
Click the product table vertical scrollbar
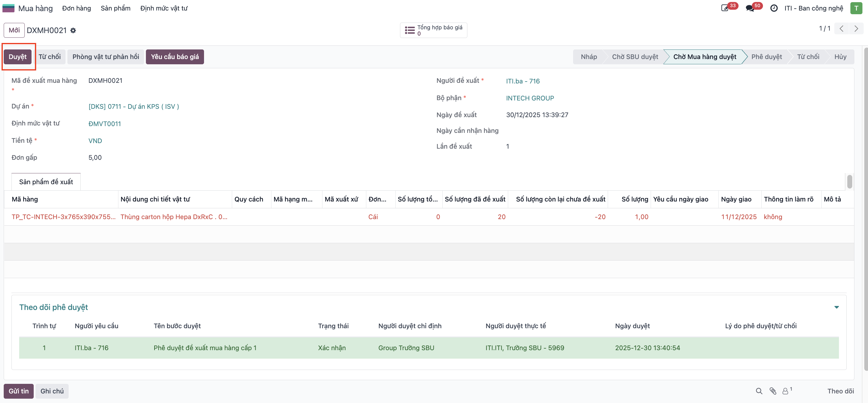[x=849, y=182]
